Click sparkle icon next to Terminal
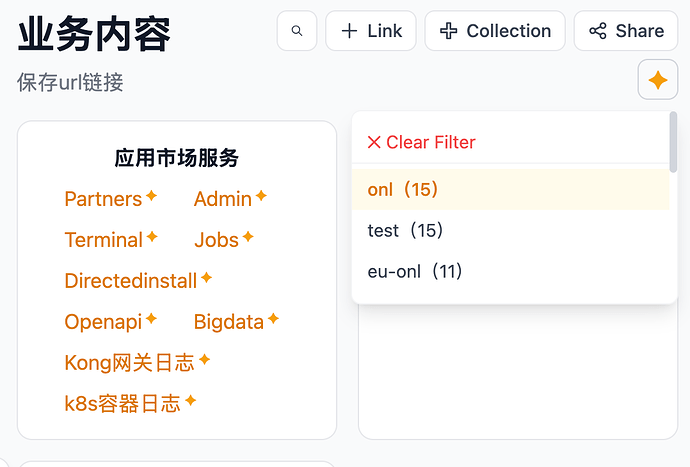Screen dimensions: 690x467 click(152, 237)
